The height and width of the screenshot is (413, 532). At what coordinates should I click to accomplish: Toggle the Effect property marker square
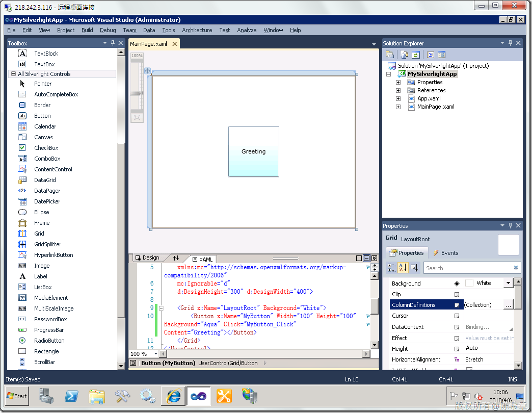(x=457, y=339)
